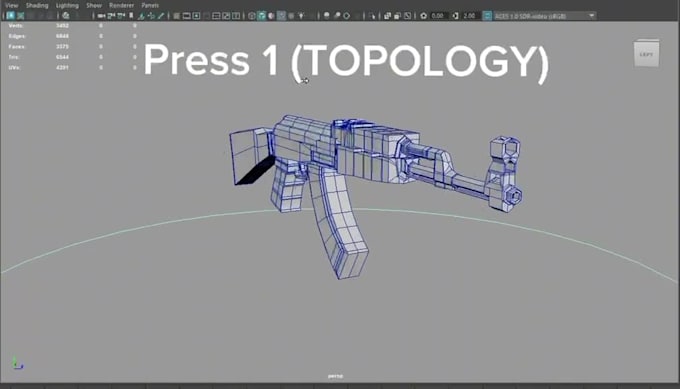
Task: Click the Exposure reset icon
Action: click(424, 16)
